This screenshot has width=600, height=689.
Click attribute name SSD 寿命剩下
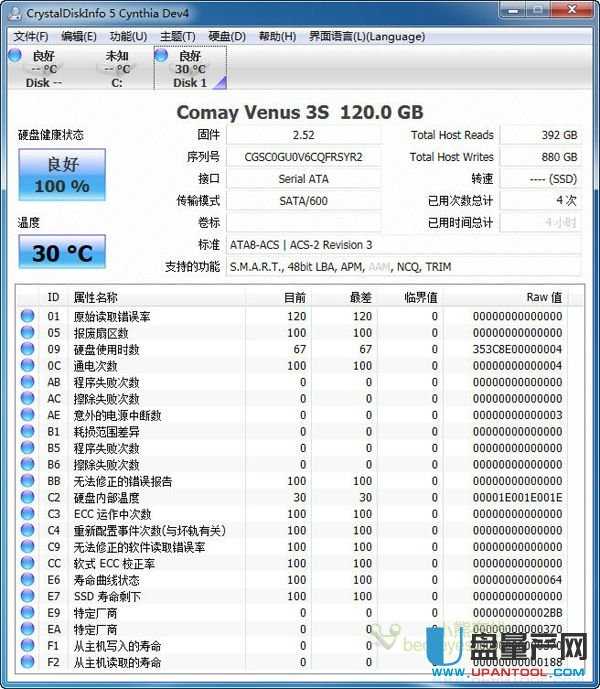click(107, 596)
